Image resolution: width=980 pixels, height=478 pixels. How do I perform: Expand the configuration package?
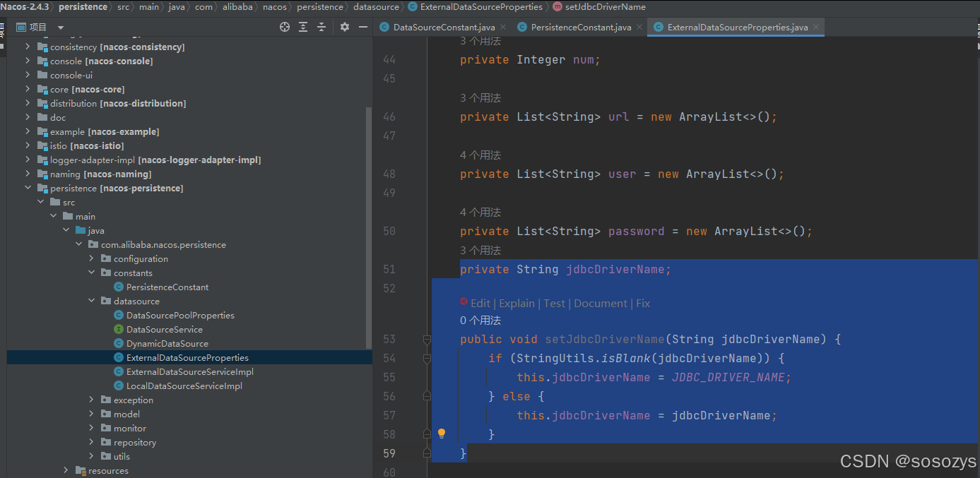[92, 258]
